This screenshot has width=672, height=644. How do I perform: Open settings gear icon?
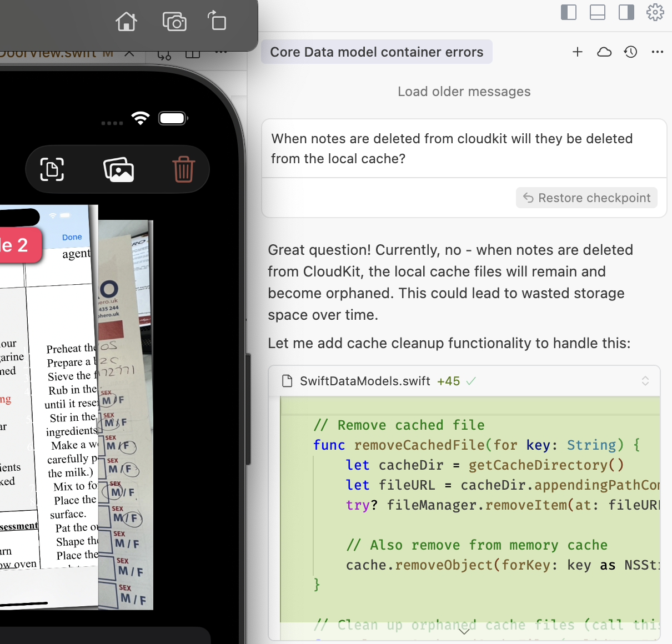(655, 12)
